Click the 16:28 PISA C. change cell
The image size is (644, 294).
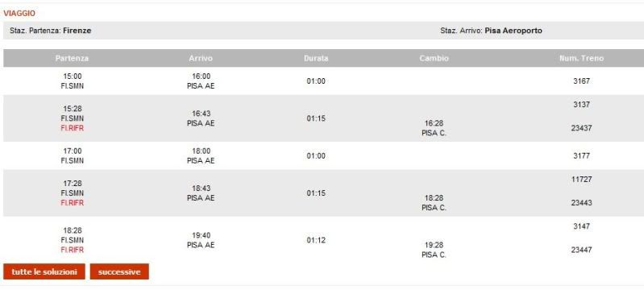pyautogui.click(x=434, y=129)
